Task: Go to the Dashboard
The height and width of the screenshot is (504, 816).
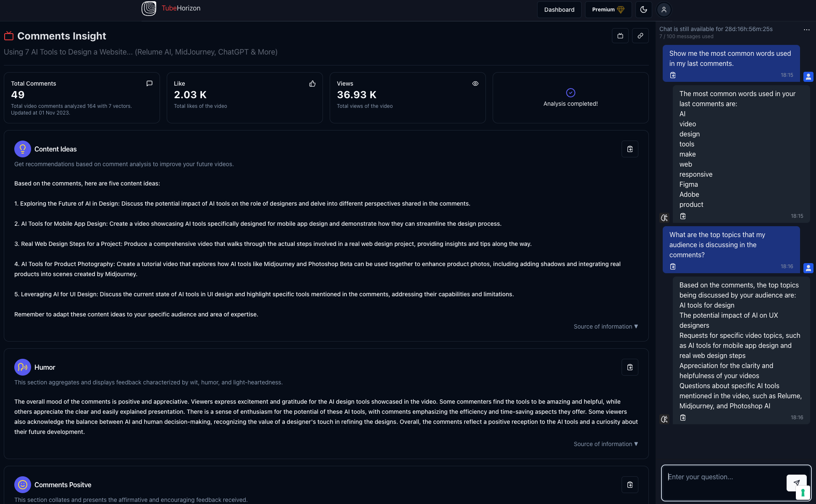Action: pyautogui.click(x=559, y=10)
